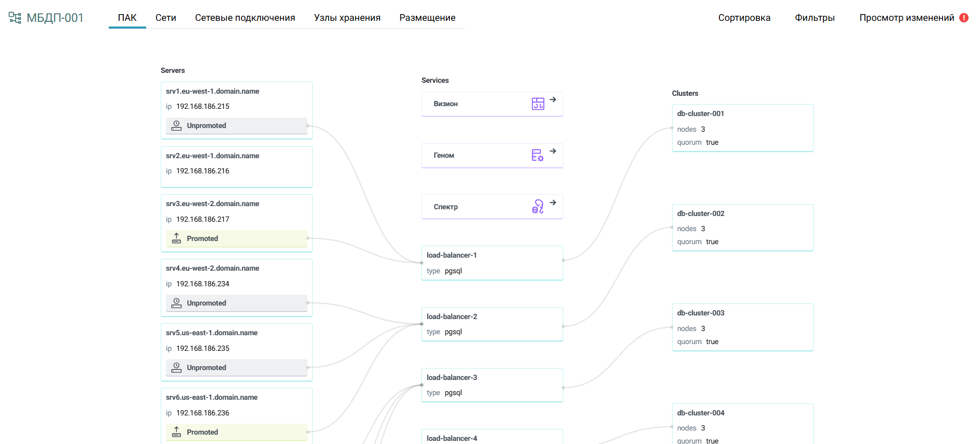Screen dimensions: 980x444
Task: Click the Спектр service icon
Action: [x=538, y=207]
